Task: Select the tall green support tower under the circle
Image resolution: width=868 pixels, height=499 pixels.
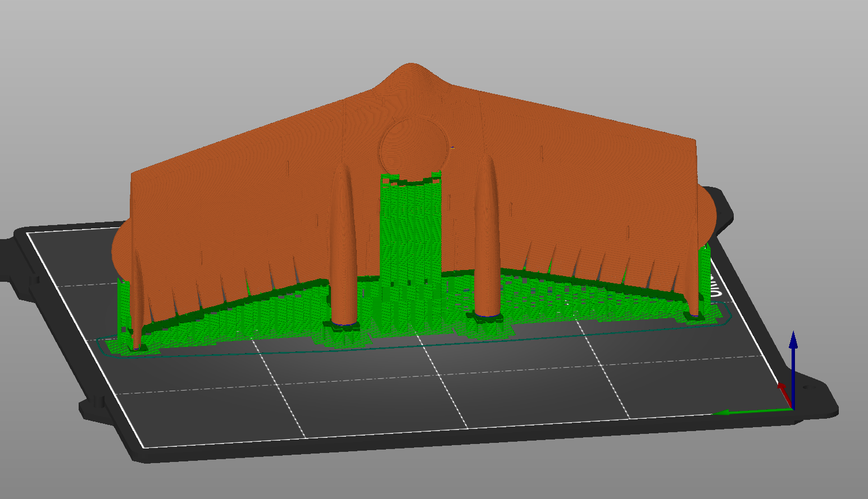Action: (410, 228)
